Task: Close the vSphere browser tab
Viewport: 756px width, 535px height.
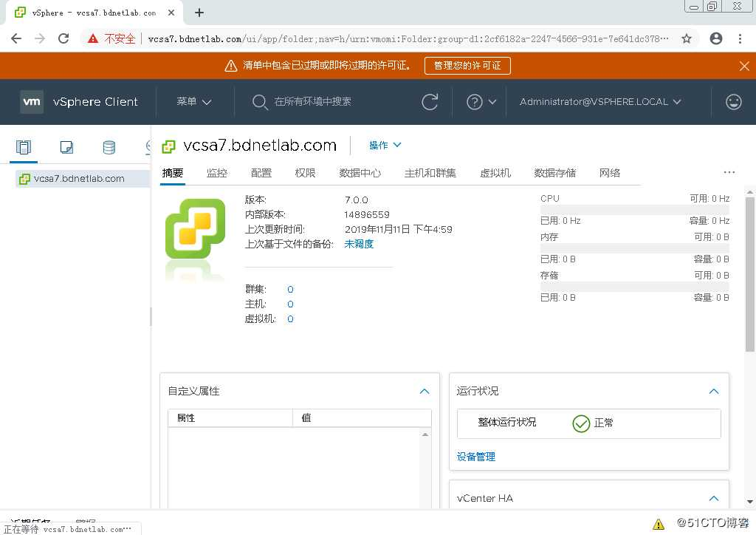Action: 171,13
